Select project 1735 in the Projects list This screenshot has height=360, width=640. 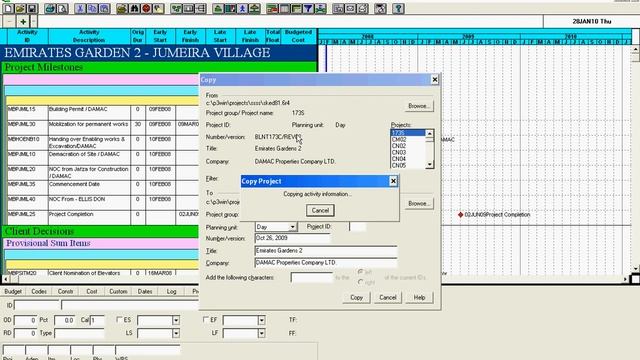[408, 133]
